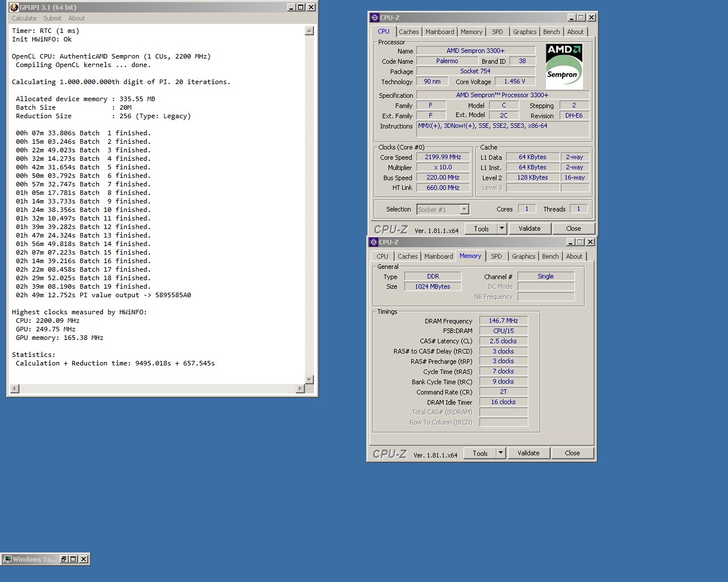Click the Code Name field Palermo

[447, 61]
